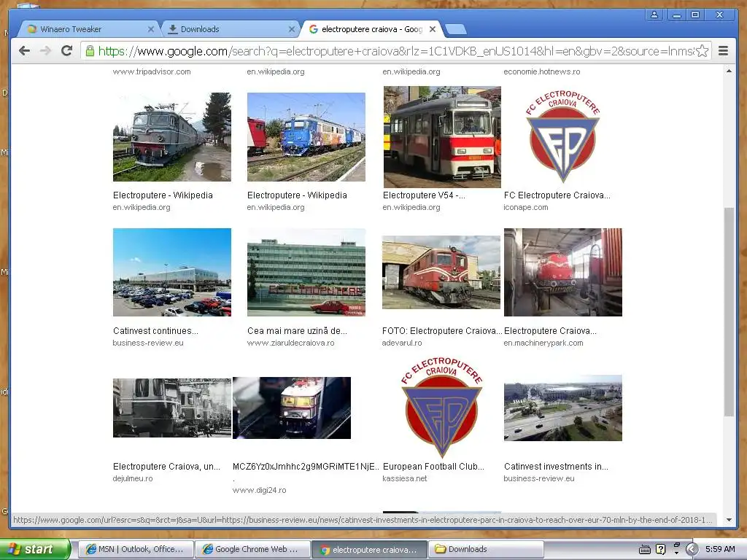The height and width of the screenshot is (560, 747).
Task: Click the scroll down arrow of the page scrollbar
Action: tap(729, 520)
